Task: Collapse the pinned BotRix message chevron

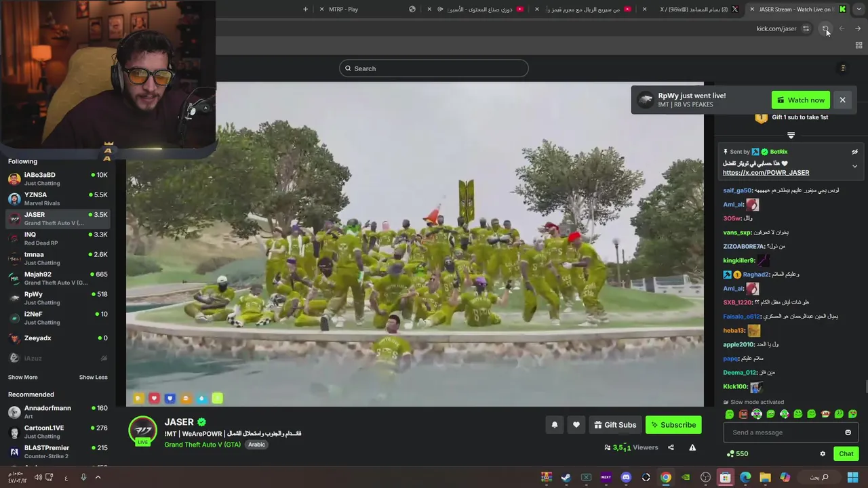Action: click(854, 166)
